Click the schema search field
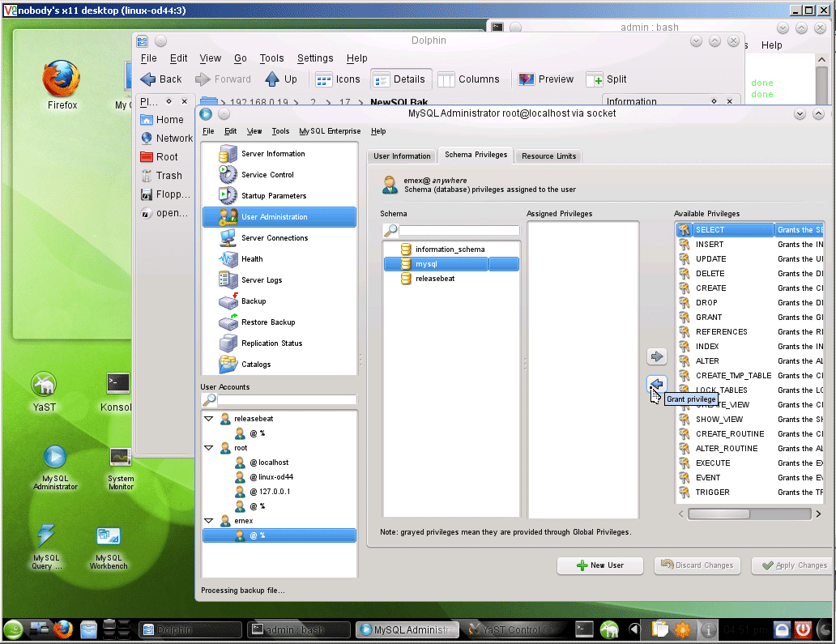The width and height of the screenshot is (836, 644). pos(459,230)
